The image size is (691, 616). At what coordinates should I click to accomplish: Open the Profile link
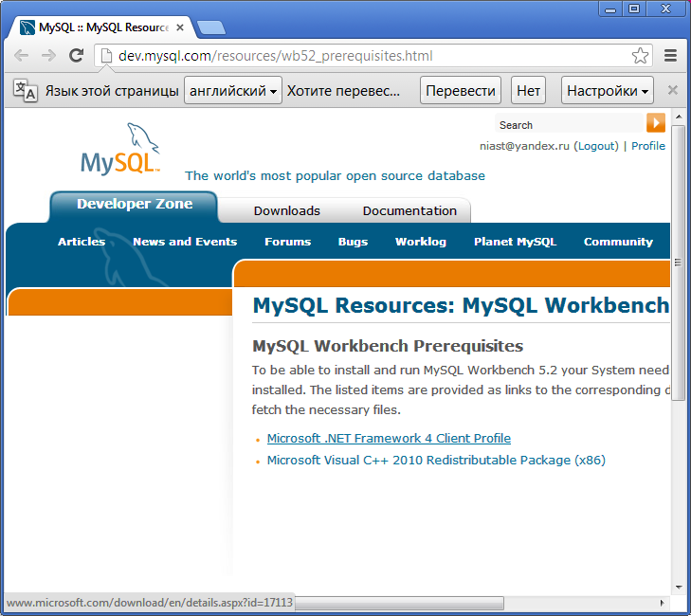pos(647,146)
